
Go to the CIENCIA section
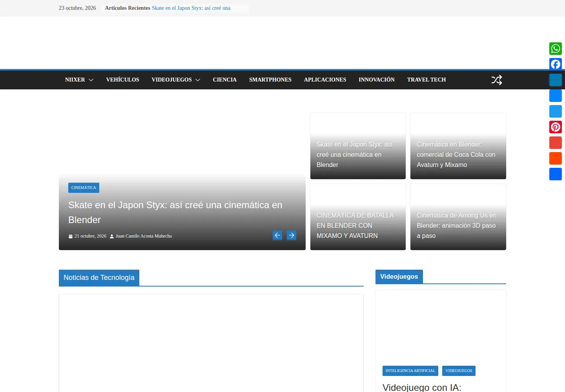coord(225,80)
